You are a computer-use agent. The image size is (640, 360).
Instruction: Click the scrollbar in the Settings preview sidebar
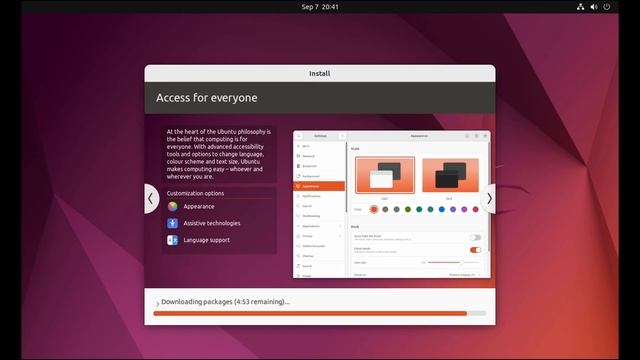tap(346, 176)
